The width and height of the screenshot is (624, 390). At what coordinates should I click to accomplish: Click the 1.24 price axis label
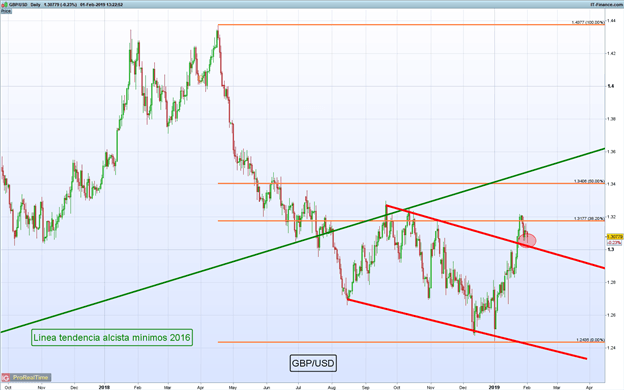click(x=611, y=347)
